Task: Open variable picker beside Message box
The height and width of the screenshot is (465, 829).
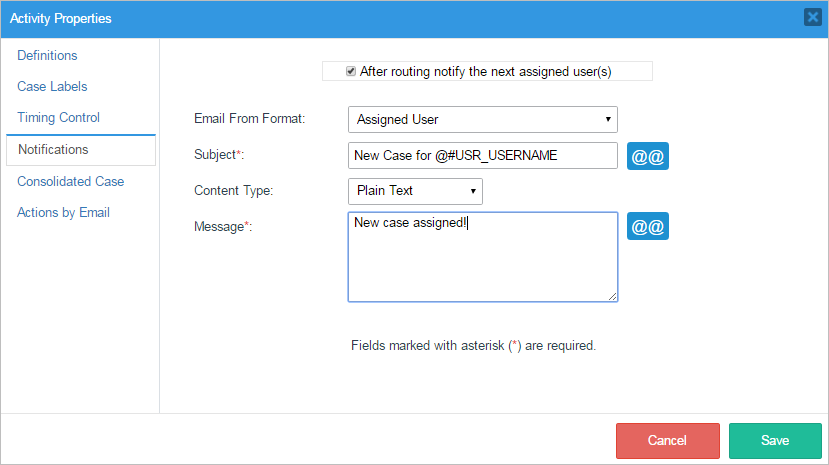Action: (647, 226)
